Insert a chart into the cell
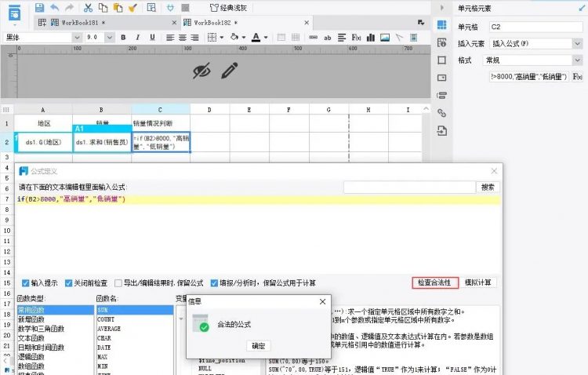Screen dimensions: 588x375 click(371, 37)
